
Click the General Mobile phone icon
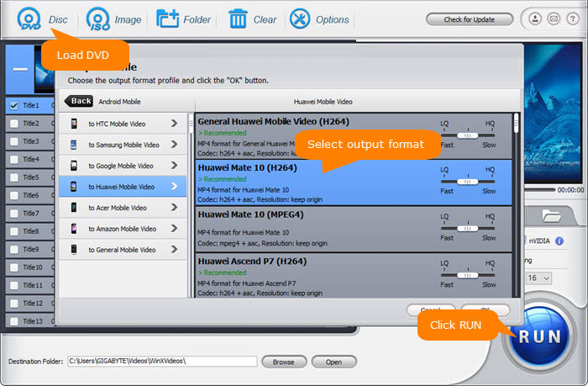74,249
